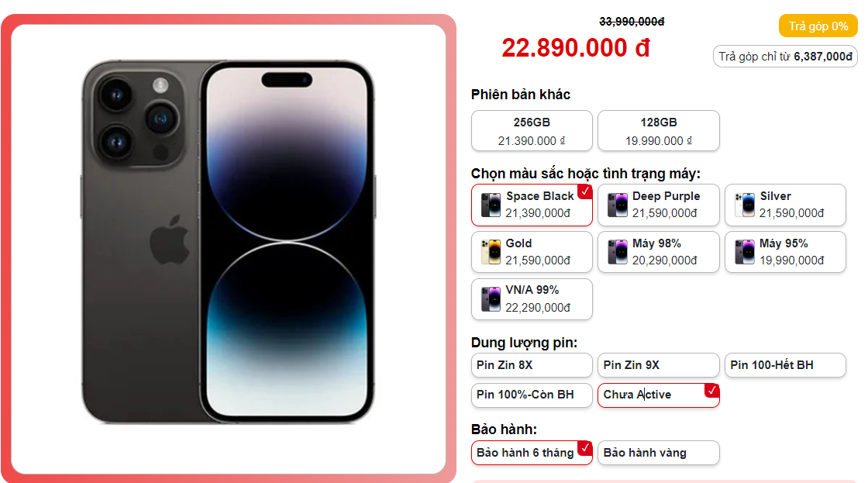Open the Trả góp chỉ từ 6,387,000đ link
The image size is (868, 483).
pos(785,57)
